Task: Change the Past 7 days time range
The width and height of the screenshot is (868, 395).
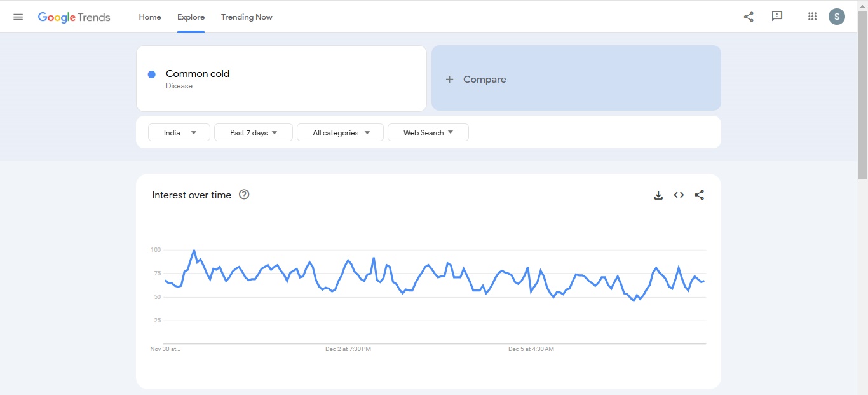Action: point(253,132)
